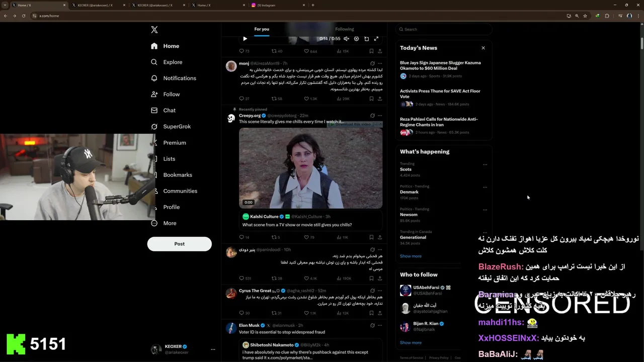
Task: Unmute the top feed video
Action: pos(346,39)
